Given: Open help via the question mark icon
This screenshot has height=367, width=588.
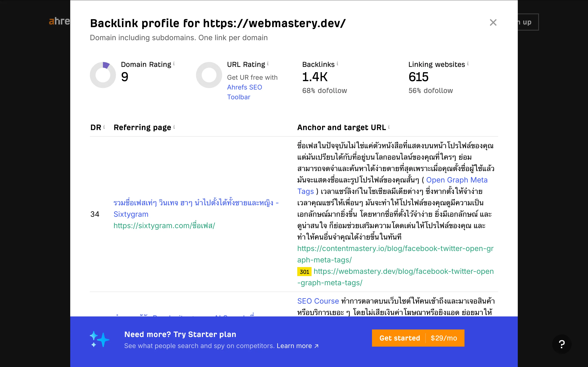Looking at the screenshot, I should click(x=562, y=344).
